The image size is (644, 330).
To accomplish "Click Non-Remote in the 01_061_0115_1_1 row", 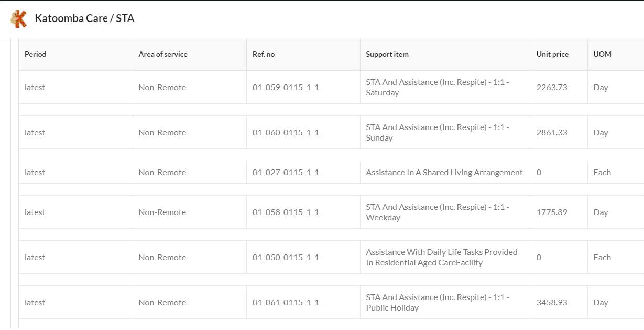I will point(162,303).
